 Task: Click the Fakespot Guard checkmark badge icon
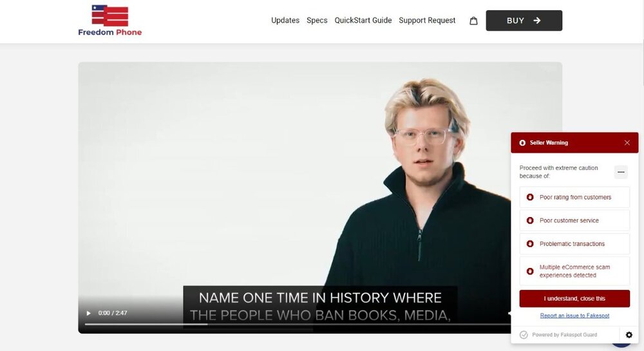(x=524, y=335)
